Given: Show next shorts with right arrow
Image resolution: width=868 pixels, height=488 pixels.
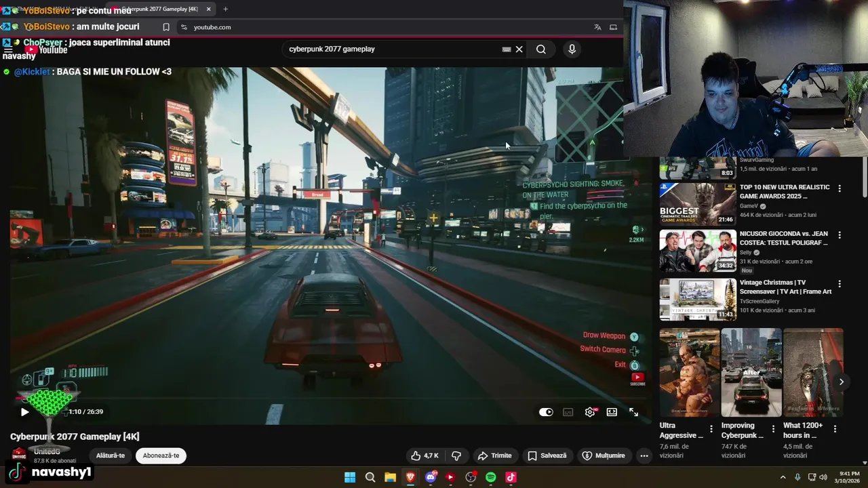Looking at the screenshot, I should coord(841,382).
